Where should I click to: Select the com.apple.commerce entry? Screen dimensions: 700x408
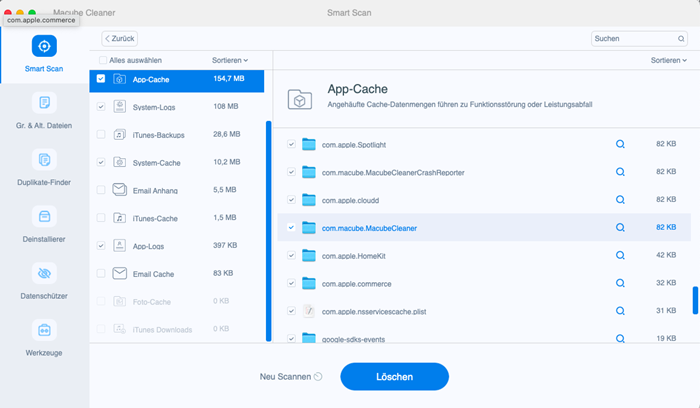pos(484,283)
